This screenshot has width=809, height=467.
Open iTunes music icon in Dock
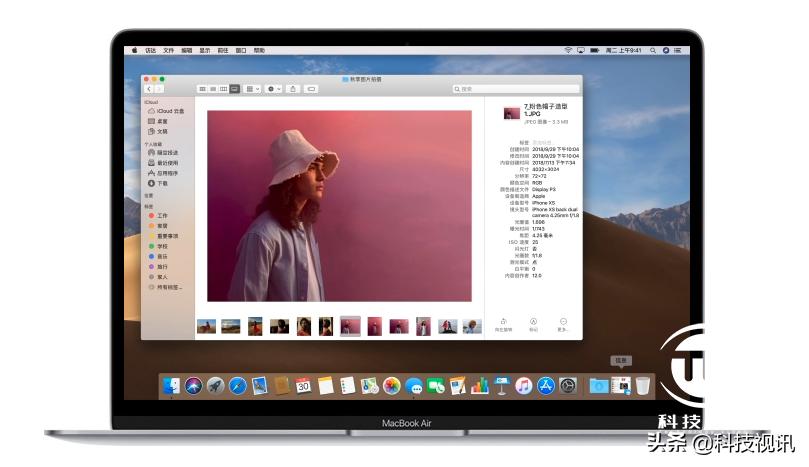tap(524, 385)
